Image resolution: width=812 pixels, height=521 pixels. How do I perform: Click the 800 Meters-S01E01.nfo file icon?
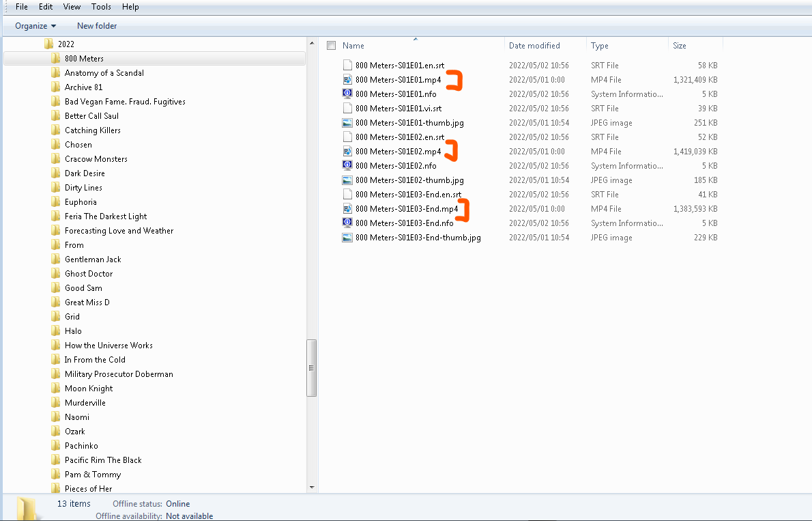(347, 94)
